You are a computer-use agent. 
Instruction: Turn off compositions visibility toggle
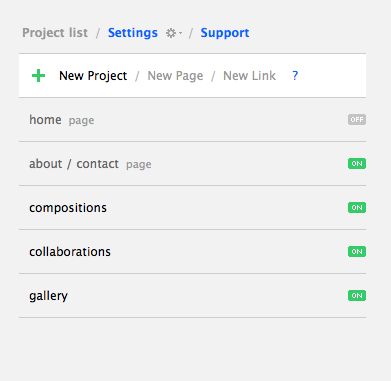357,207
